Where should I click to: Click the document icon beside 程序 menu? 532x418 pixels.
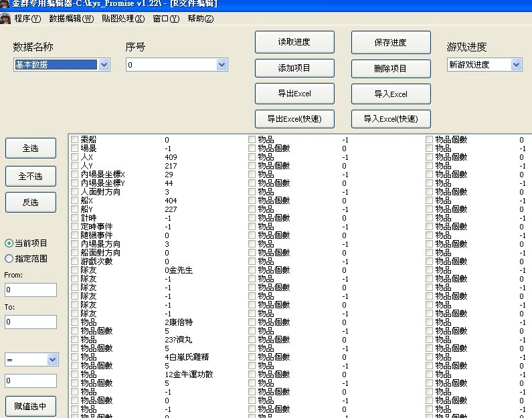tap(5, 18)
